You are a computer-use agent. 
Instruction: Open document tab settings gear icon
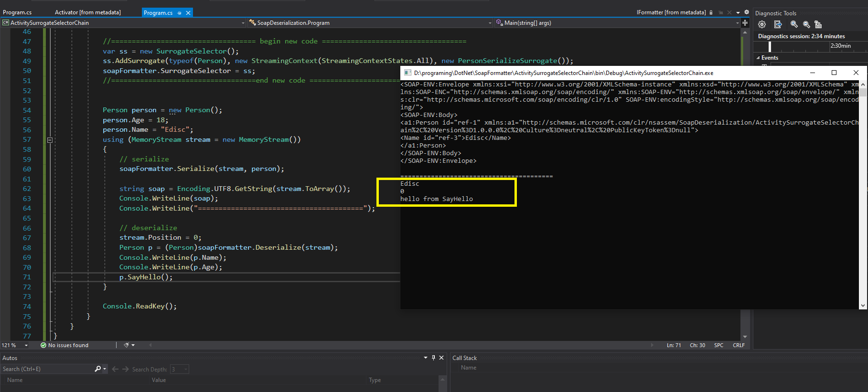tap(747, 12)
